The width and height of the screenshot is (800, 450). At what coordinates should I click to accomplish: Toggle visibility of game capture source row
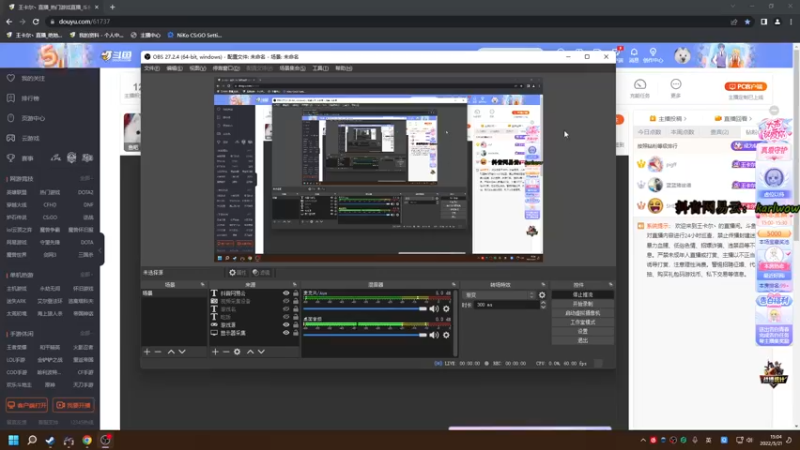point(286,324)
